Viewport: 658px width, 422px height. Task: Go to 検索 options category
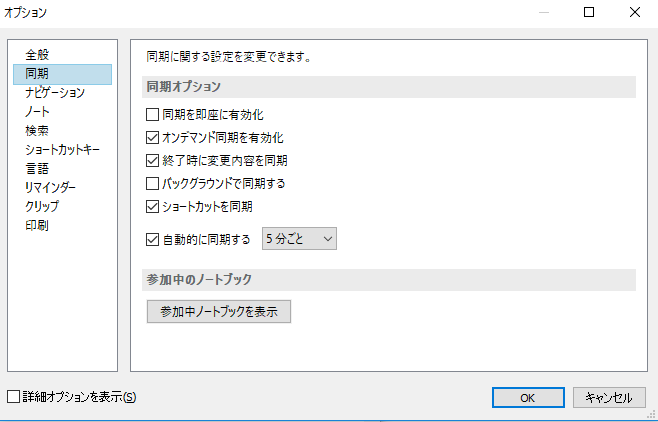[x=37, y=130]
